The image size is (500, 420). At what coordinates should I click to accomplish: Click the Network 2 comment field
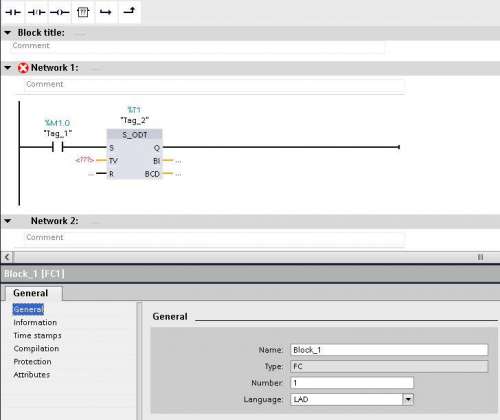point(215,237)
